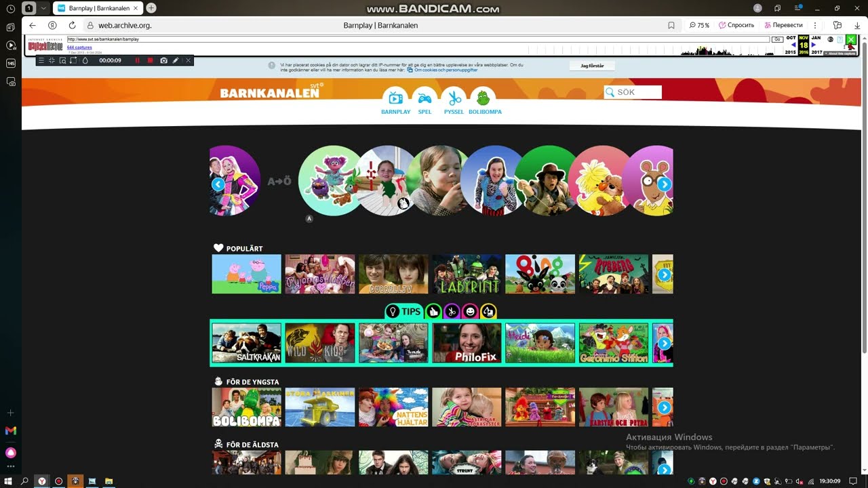868x488 pixels.
Task: Stop the Bandicam recording
Action: 150,60
